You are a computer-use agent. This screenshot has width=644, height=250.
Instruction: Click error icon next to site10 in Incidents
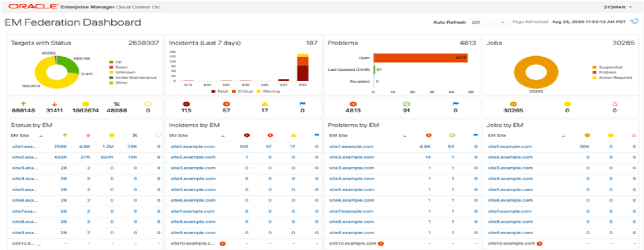(x=223, y=244)
